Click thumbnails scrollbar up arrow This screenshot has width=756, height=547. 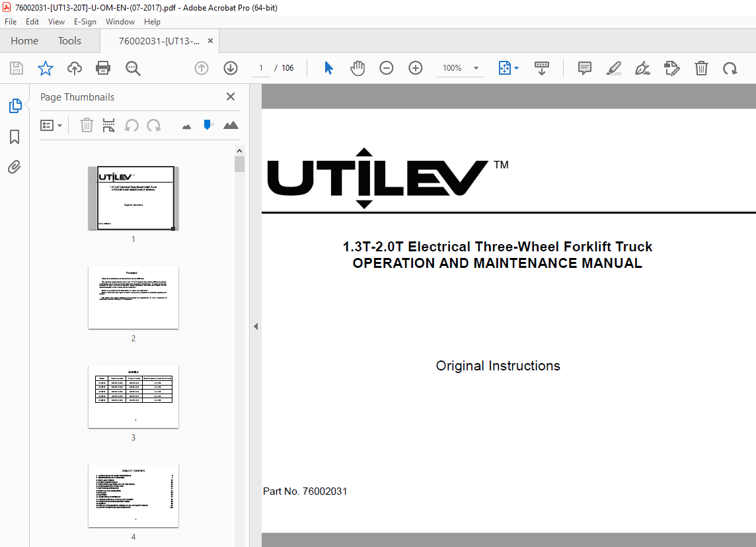[x=240, y=151]
